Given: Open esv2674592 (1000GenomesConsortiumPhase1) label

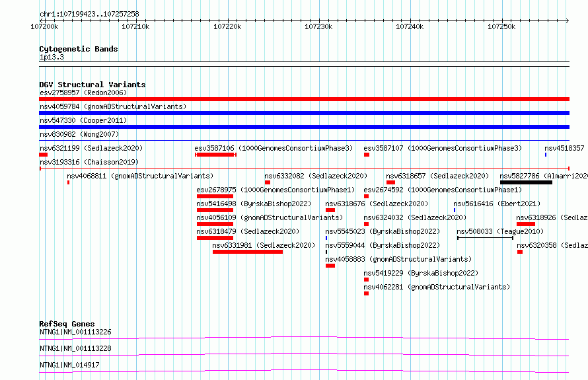Looking at the screenshot, I should tap(443, 190).
